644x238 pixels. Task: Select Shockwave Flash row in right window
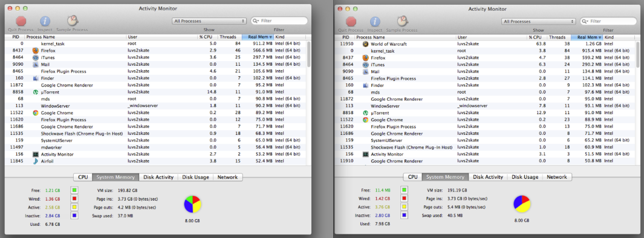point(485,147)
